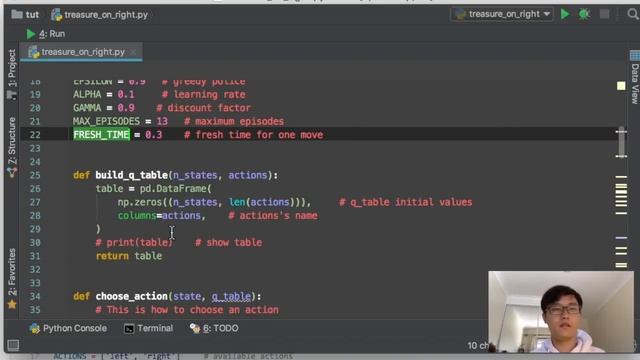
Task: Click build_q_table function name
Action: point(132,175)
